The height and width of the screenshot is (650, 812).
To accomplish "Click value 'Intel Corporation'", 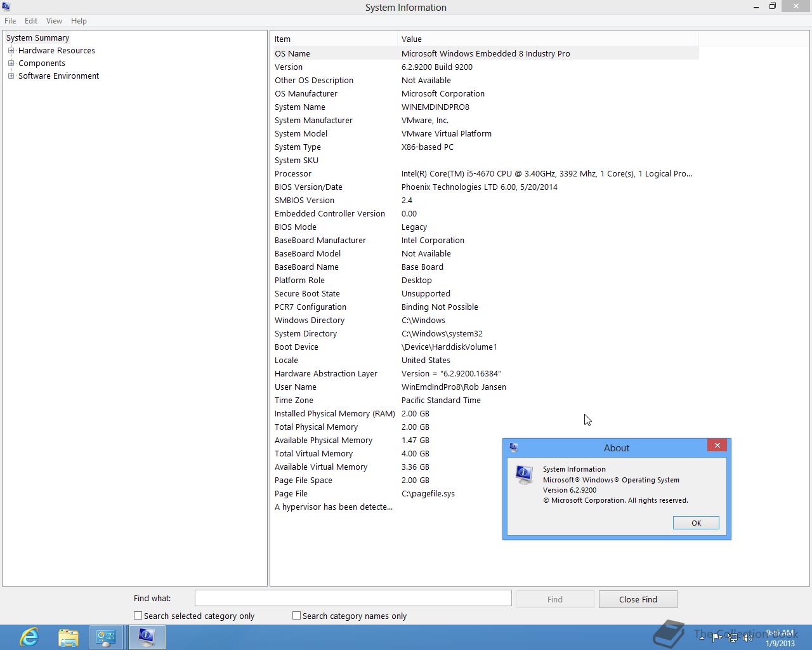I will (433, 240).
